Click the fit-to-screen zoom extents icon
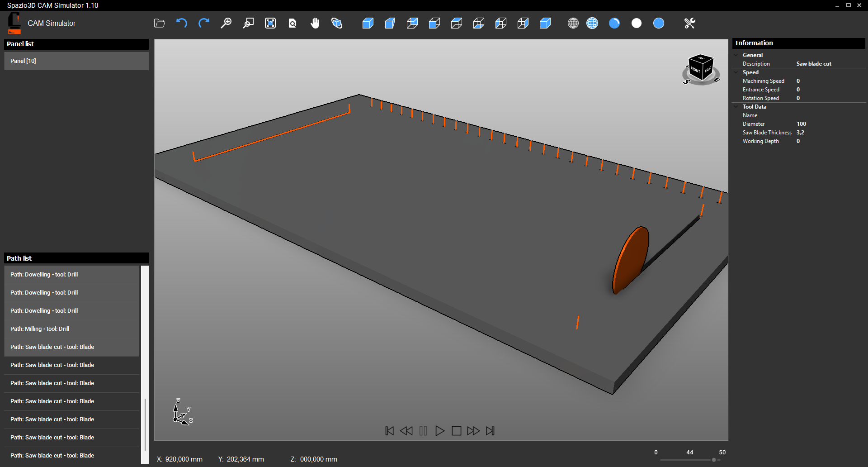 270,23
